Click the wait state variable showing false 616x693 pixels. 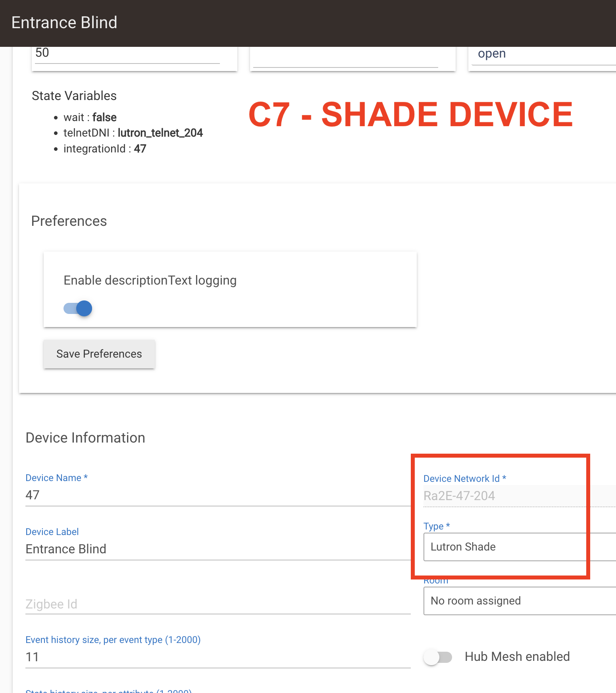coord(90,117)
